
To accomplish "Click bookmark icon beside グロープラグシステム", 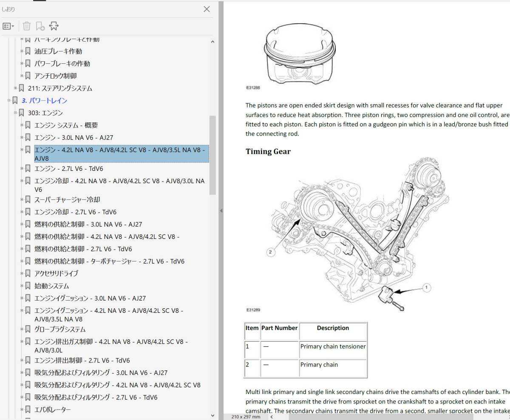I will [x=28, y=329].
